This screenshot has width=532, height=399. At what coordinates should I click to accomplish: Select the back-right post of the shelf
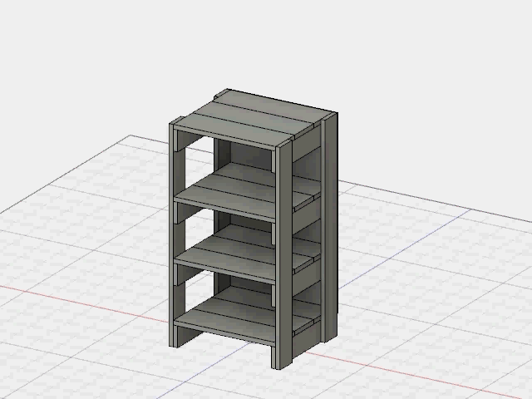tap(330, 224)
